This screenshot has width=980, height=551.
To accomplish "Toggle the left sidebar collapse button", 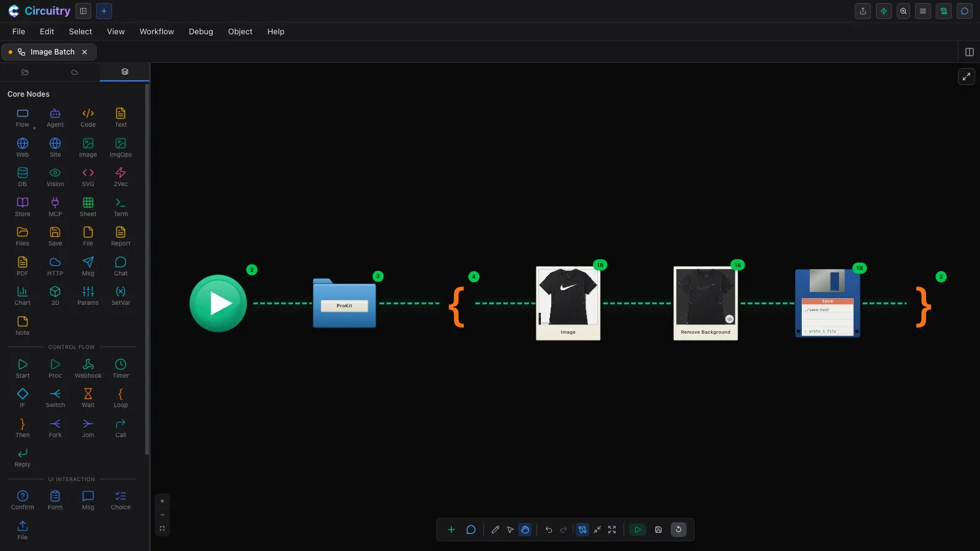I will tap(83, 11).
